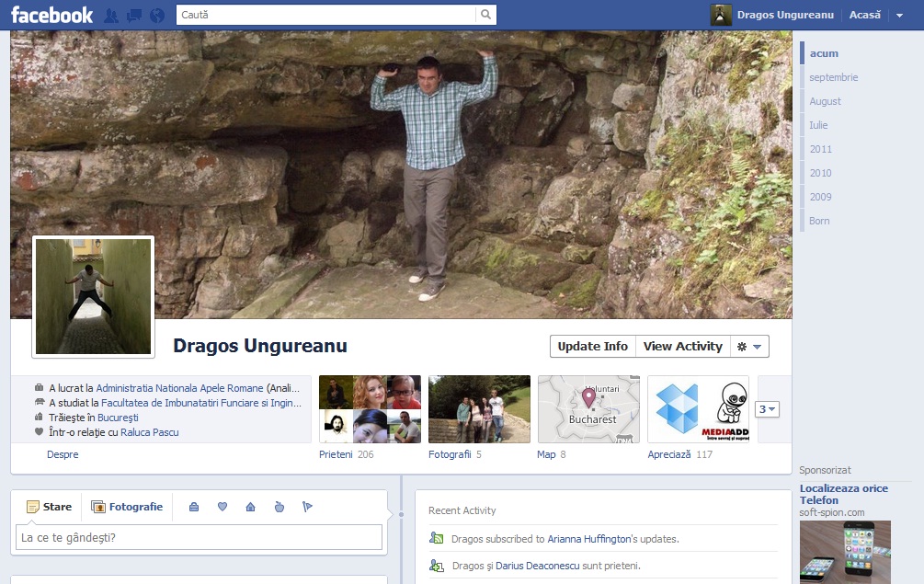924x584 pixels.
Task: Open Administratia Nationala Apele Romane link
Action: click(179, 388)
